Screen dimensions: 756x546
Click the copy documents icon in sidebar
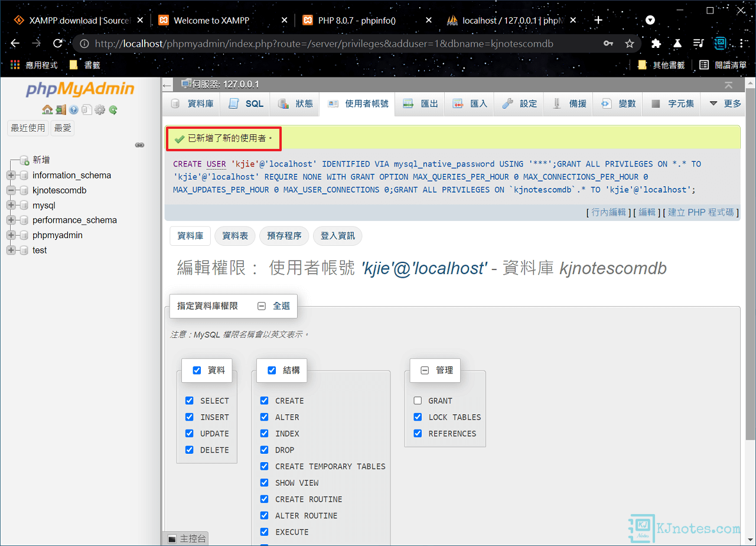(87, 110)
